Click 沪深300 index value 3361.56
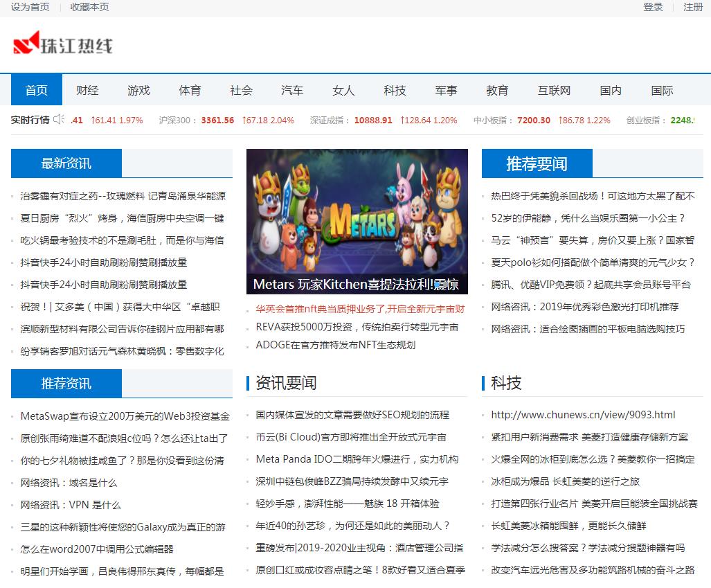The height and width of the screenshot is (588, 711). tap(217, 121)
